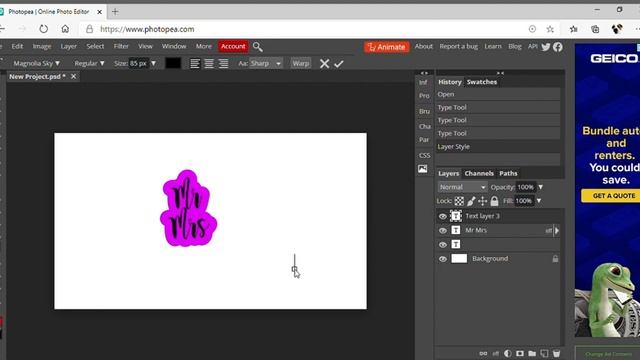
Task: Toggle visibility of Text layer 3
Action: (x=442, y=216)
